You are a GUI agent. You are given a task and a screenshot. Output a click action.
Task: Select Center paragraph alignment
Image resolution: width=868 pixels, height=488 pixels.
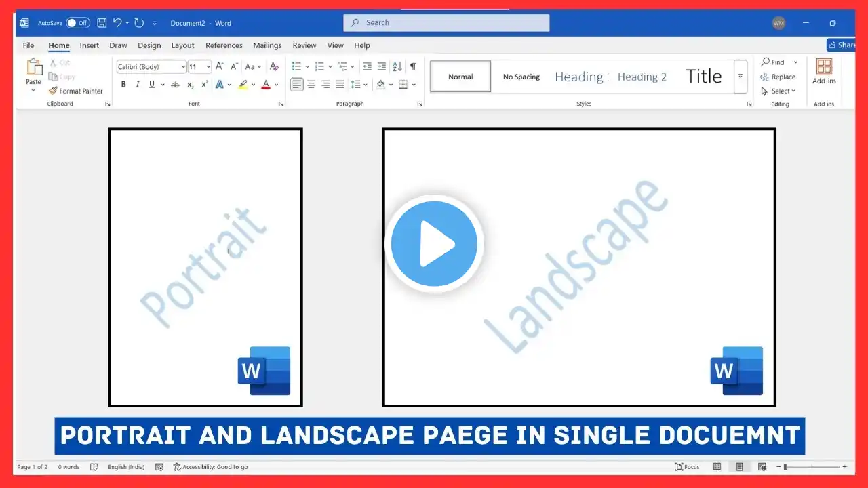[311, 85]
